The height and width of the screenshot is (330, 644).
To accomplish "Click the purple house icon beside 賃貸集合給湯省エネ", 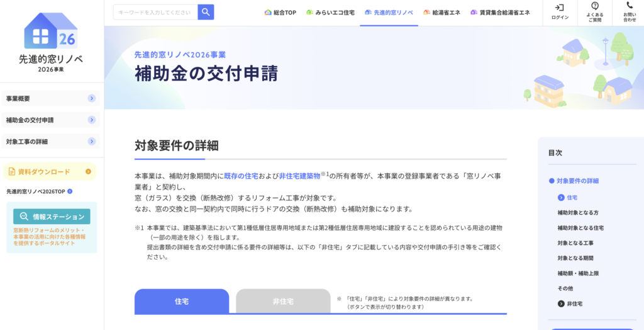I will (x=474, y=13).
